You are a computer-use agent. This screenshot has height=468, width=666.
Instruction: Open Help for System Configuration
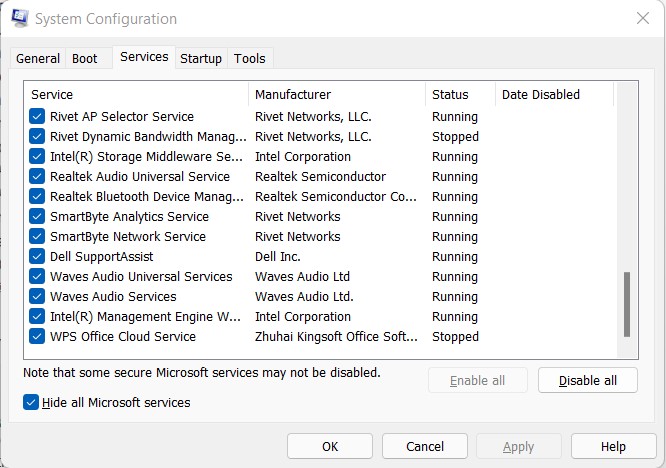pyautogui.click(x=613, y=446)
